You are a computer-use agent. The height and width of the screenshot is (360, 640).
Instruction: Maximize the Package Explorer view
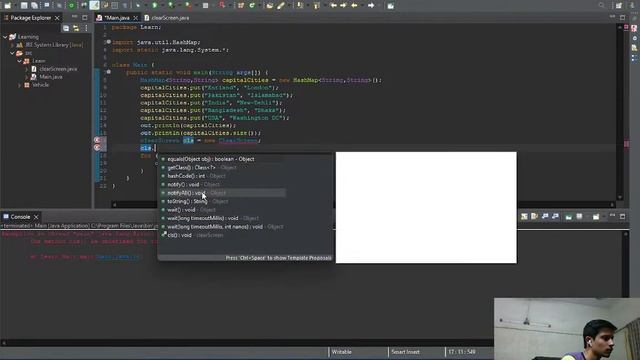coord(84,18)
